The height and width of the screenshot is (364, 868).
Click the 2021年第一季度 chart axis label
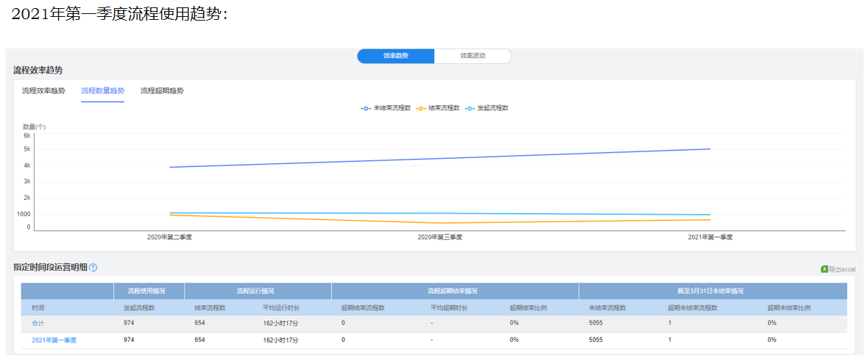pos(711,237)
